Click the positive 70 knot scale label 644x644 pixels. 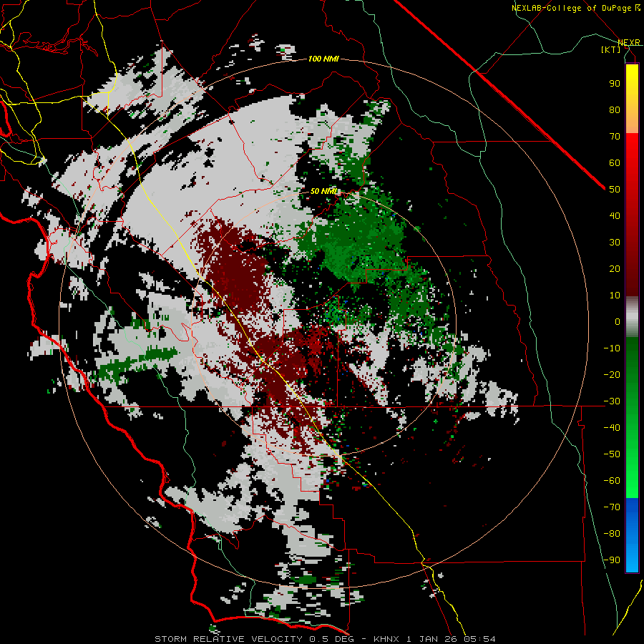[615, 137]
